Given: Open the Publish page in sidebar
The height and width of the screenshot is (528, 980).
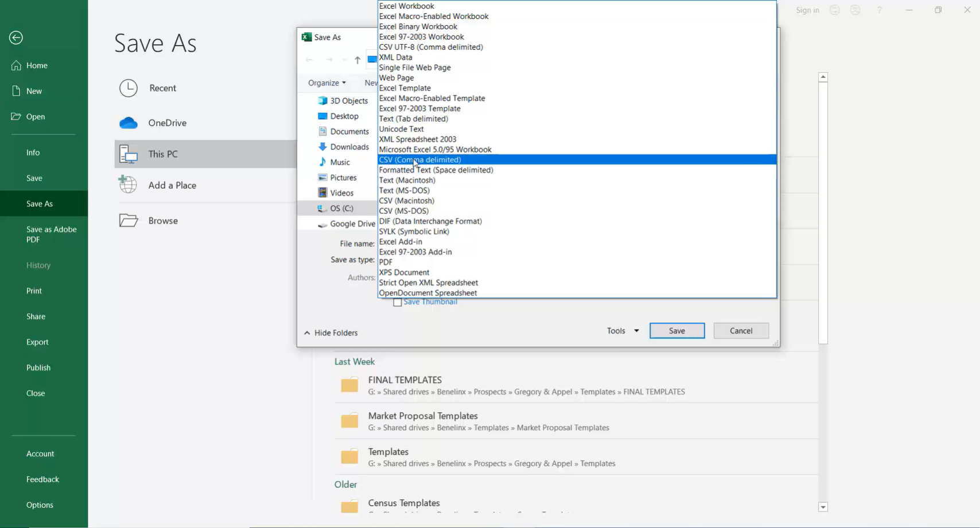Looking at the screenshot, I should pyautogui.click(x=44, y=367).
